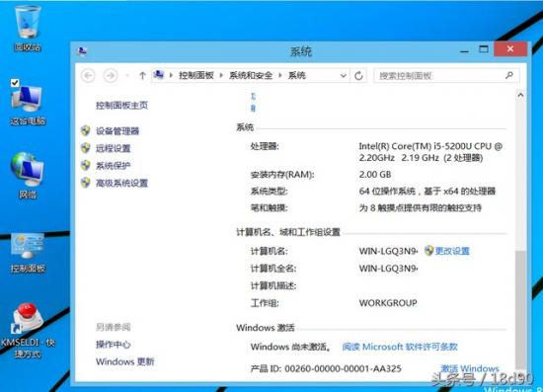The width and height of the screenshot is (543, 392).
Task: Open the address bar history dropdown
Action: click(x=344, y=75)
